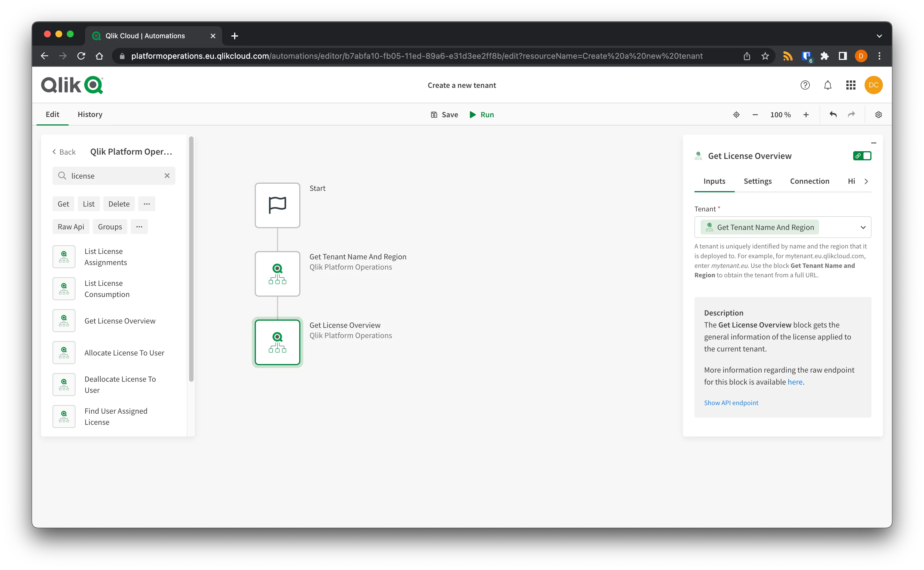Open the Settings tab in block panel
This screenshot has width=924, height=570.
pos(758,181)
